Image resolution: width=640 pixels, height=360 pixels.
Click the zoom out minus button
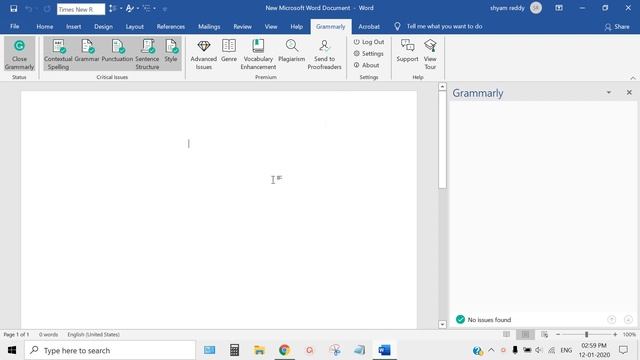tap(558, 334)
